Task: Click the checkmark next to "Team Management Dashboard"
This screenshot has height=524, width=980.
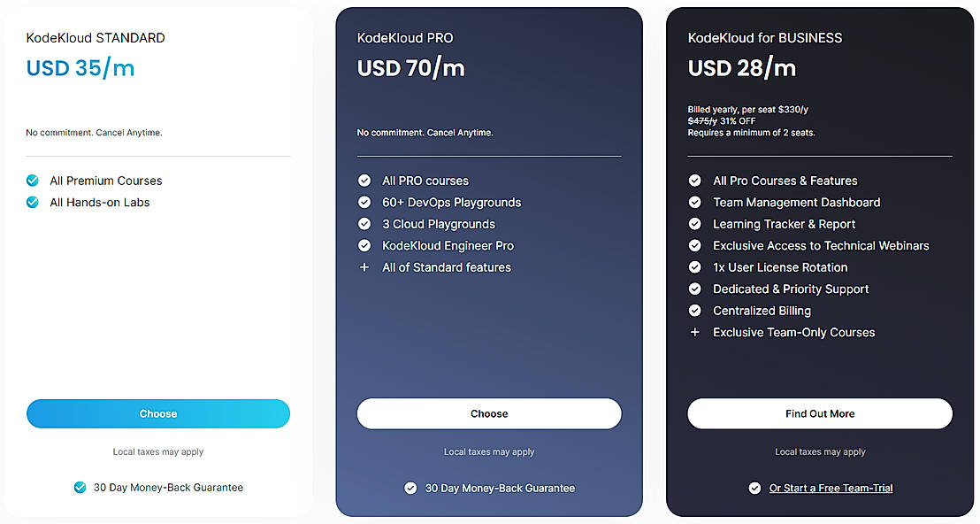Action: (x=695, y=202)
